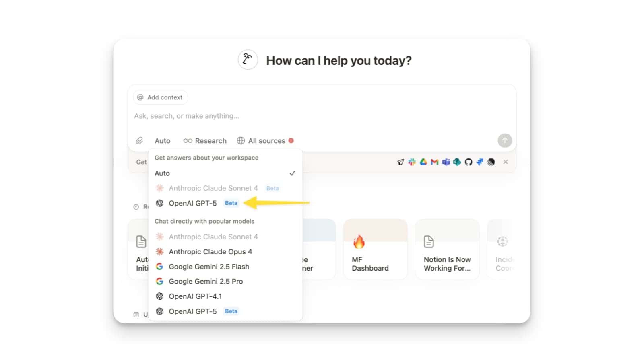
Task: Click the document icon on the leftmost card
Action: [141, 241]
